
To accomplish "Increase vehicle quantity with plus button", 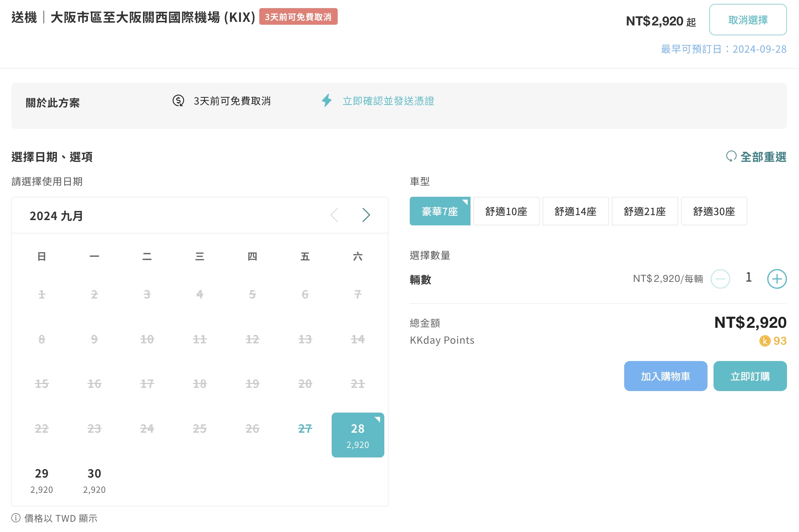I will coord(777,279).
